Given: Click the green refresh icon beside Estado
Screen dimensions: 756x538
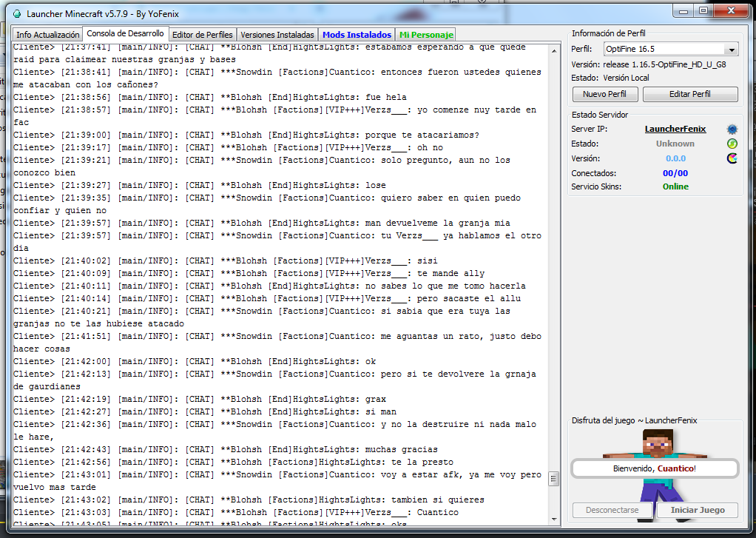Looking at the screenshot, I should pyautogui.click(x=732, y=144).
